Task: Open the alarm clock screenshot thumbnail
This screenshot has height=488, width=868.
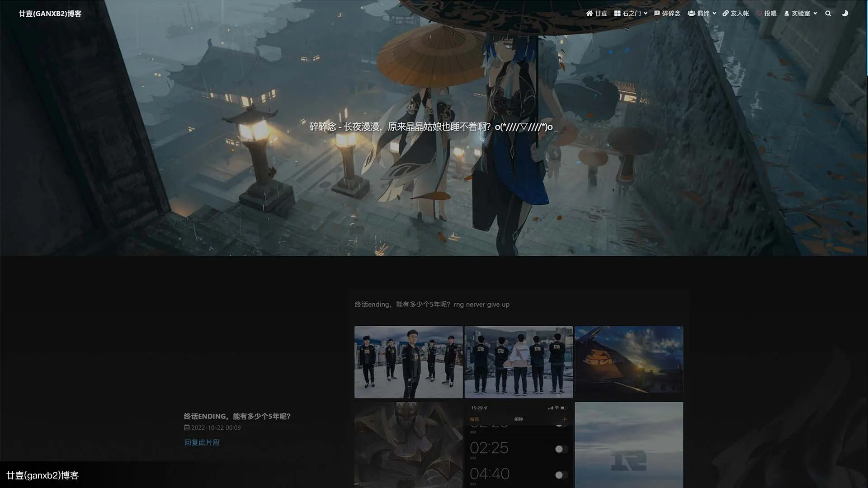Action: point(519,445)
